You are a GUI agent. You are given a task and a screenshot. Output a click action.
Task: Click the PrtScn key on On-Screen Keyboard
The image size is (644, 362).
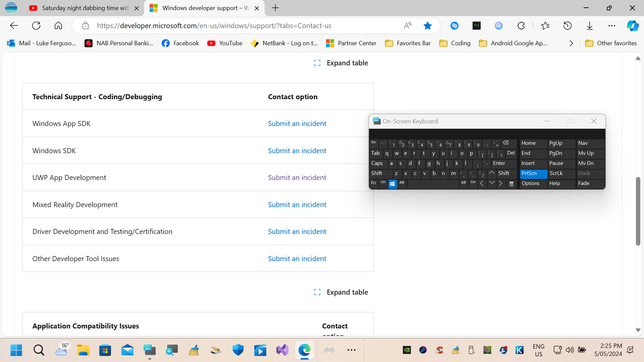[x=533, y=174]
